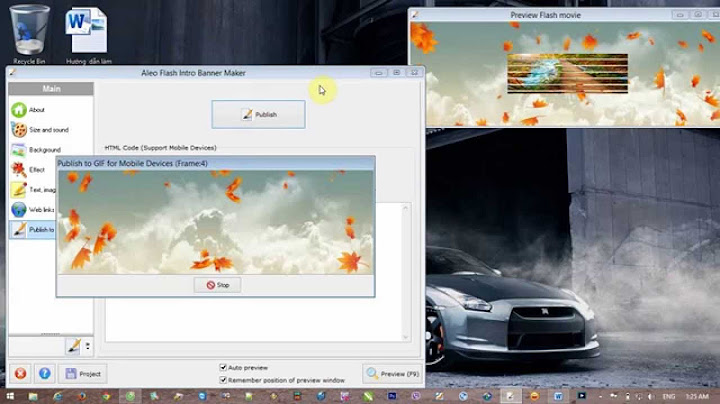Image resolution: width=720 pixels, height=404 pixels.
Task: Stop the GIF publishing process
Action: (x=218, y=285)
